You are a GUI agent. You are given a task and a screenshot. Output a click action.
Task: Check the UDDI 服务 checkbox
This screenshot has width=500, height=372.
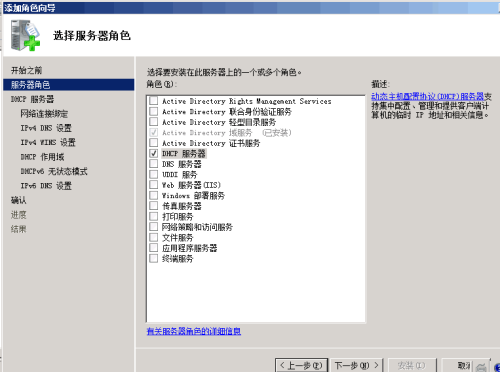click(x=153, y=174)
